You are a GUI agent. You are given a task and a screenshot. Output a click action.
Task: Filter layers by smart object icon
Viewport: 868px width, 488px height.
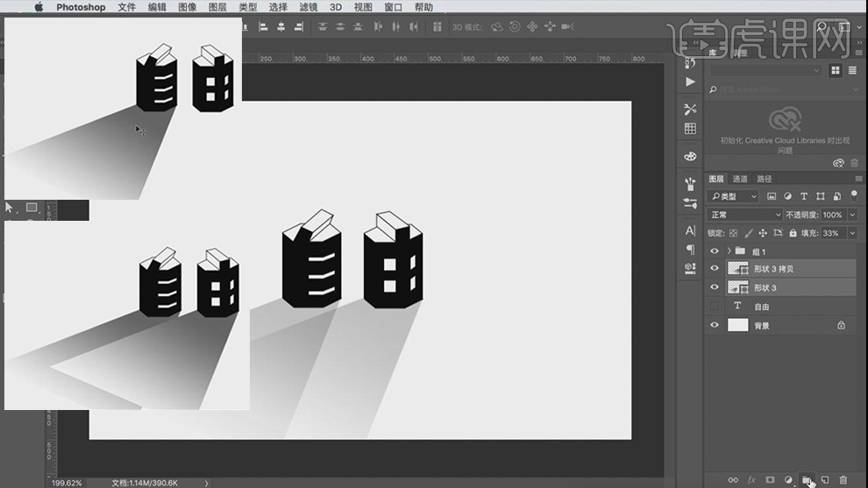[837, 196]
